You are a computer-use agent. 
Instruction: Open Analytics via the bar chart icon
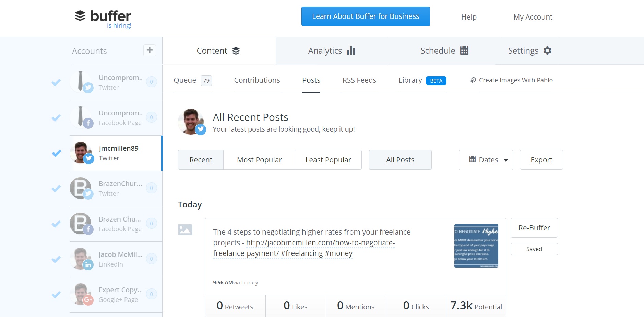pos(350,50)
